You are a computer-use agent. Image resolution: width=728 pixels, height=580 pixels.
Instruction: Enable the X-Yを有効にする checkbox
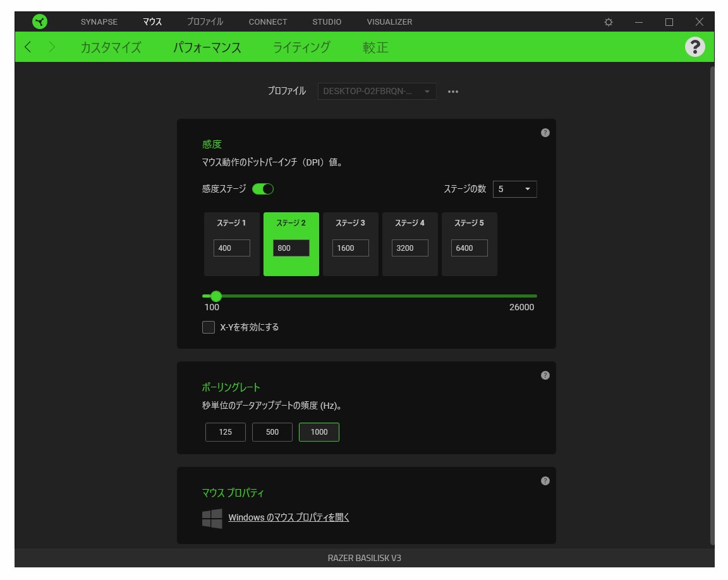(x=209, y=327)
